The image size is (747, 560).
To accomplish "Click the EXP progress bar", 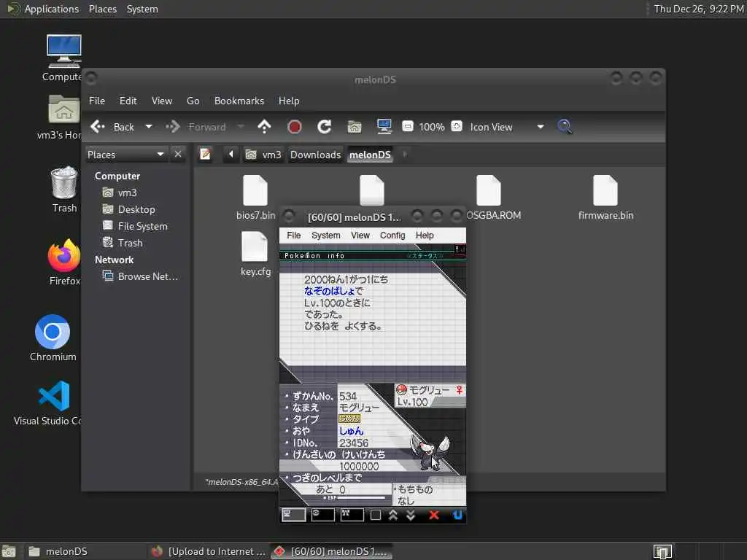I will pyautogui.click(x=360, y=497).
